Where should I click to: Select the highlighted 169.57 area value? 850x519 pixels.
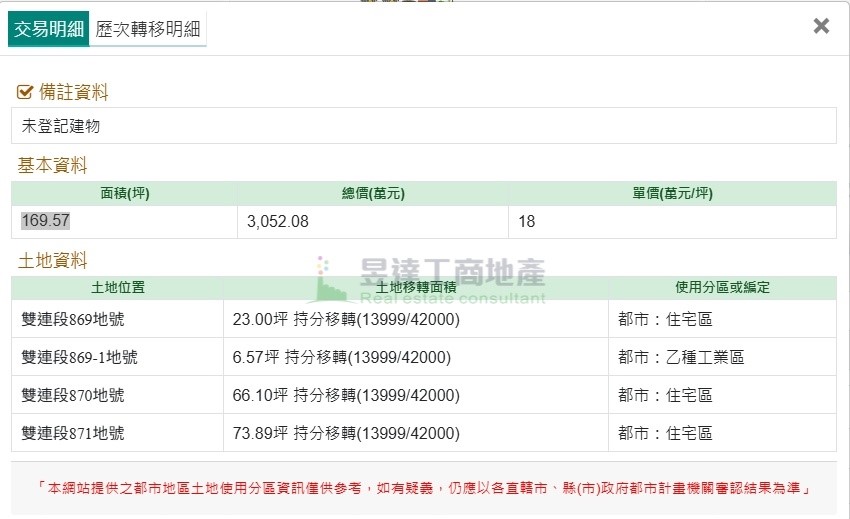46,221
